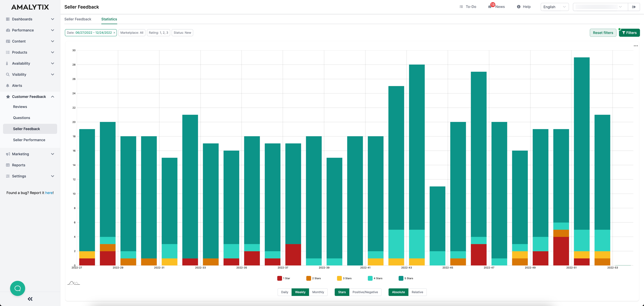Click the logout icon in header

[634, 7]
